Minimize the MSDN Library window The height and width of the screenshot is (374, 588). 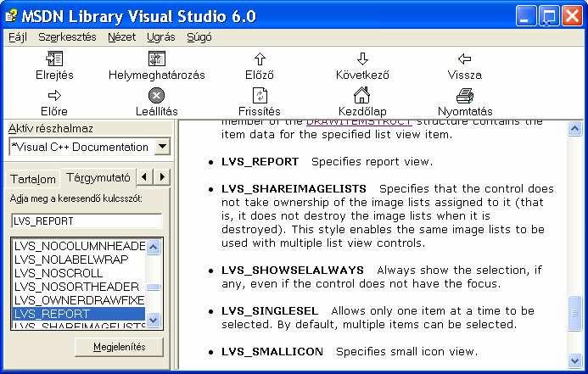[x=525, y=16]
